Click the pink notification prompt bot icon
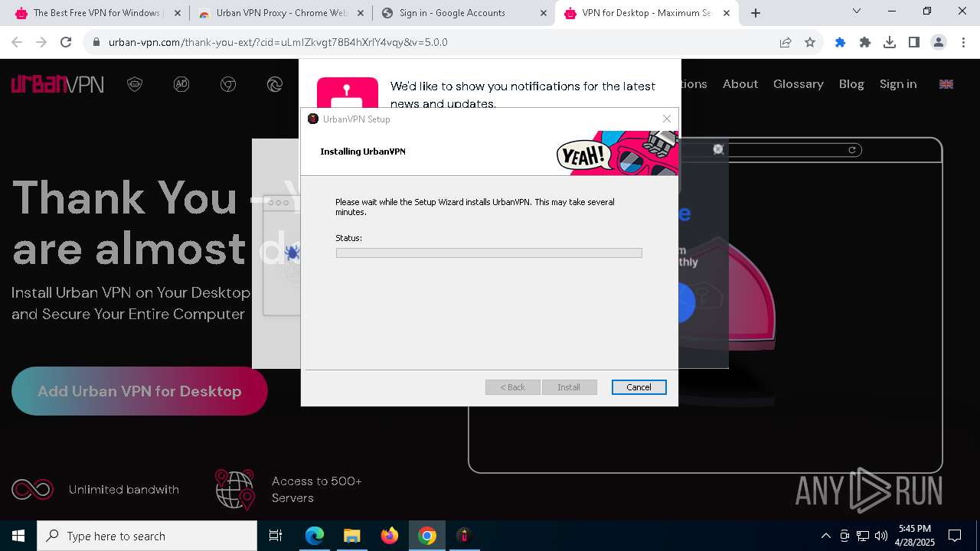 pyautogui.click(x=348, y=93)
